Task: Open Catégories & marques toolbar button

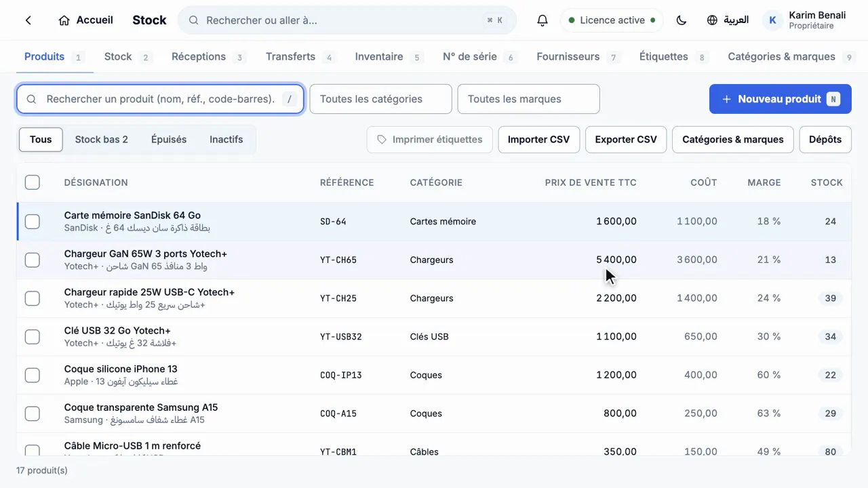Action: tap(733, 140)
